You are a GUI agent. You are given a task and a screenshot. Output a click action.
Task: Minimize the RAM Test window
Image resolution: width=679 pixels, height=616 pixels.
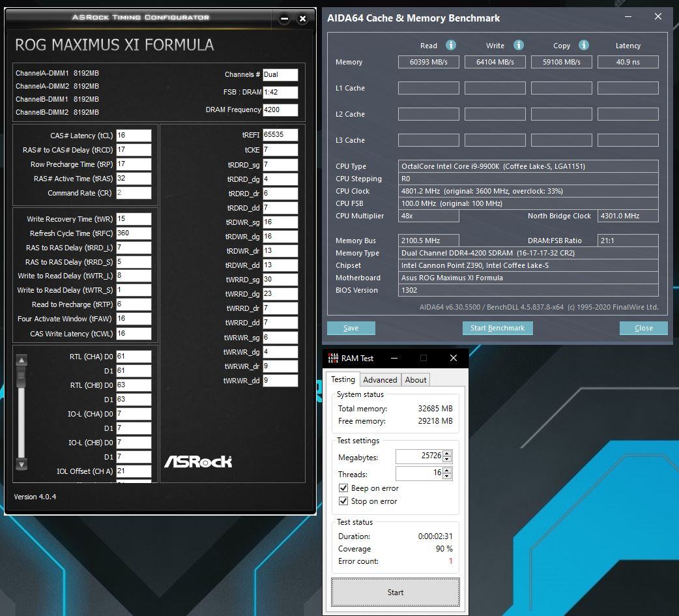pyautogui.click(x=394, y=359)
